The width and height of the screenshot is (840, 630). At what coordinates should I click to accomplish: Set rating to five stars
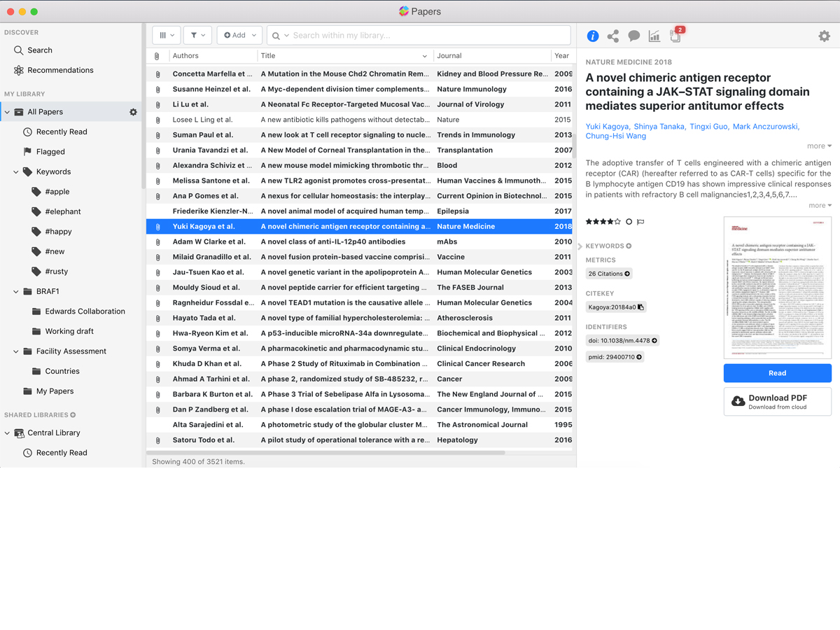click(617, 222)
